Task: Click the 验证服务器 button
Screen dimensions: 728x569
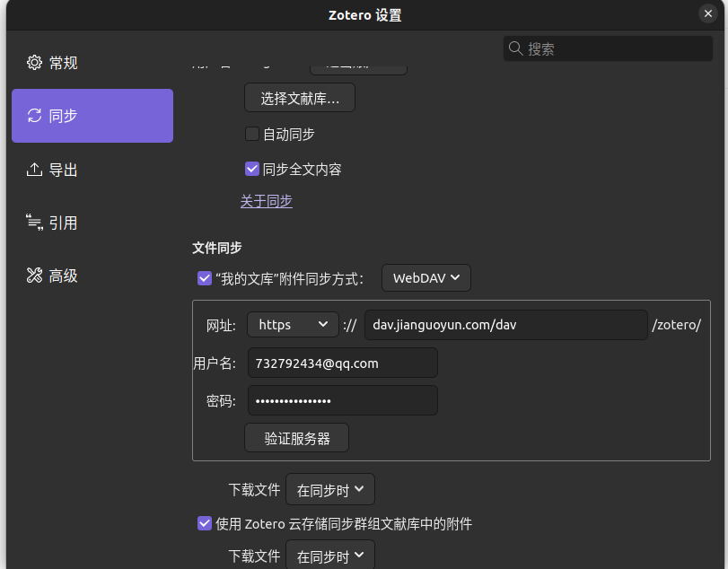Action: [296, 438]
